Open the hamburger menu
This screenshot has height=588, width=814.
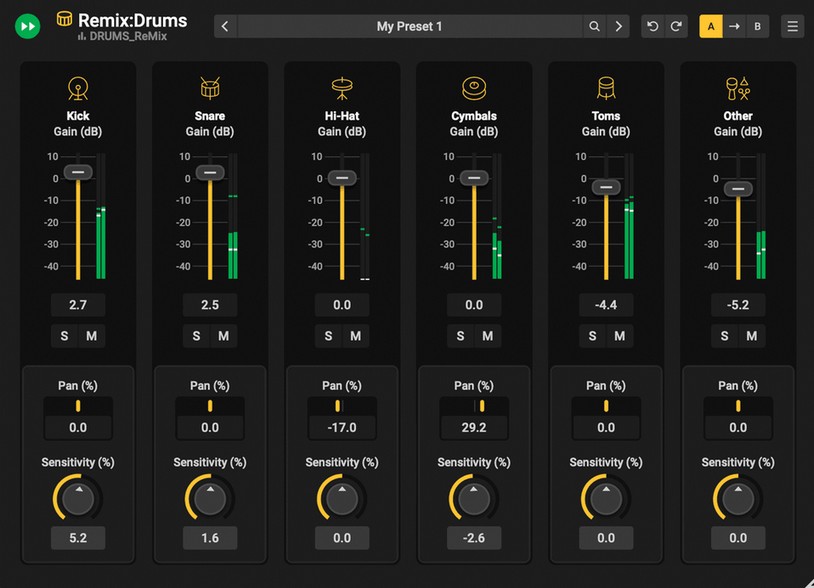coord(792,26)
